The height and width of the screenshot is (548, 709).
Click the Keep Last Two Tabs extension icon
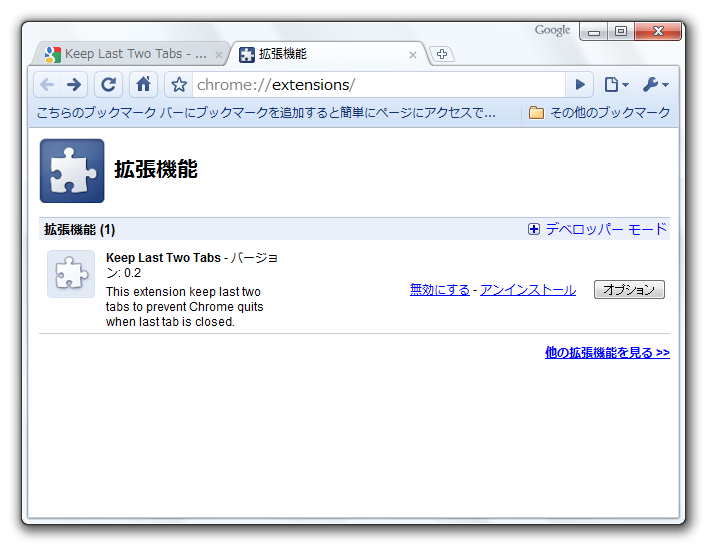point(71,274)
